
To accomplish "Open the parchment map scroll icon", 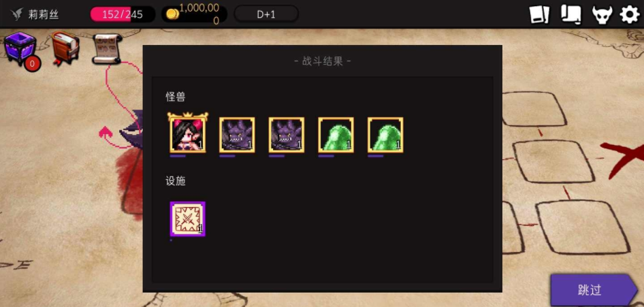I will point(108,48).
